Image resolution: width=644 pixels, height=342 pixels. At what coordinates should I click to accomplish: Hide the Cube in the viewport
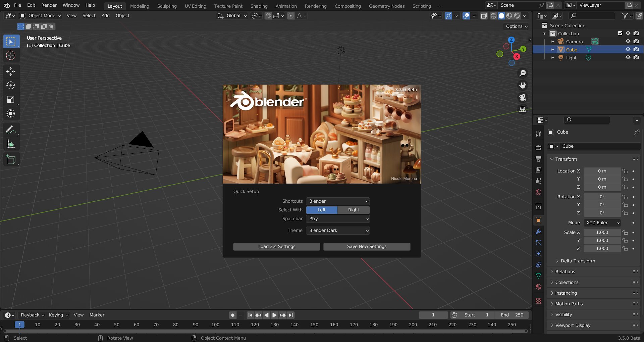pyautogui.click(x=628, y=49)
